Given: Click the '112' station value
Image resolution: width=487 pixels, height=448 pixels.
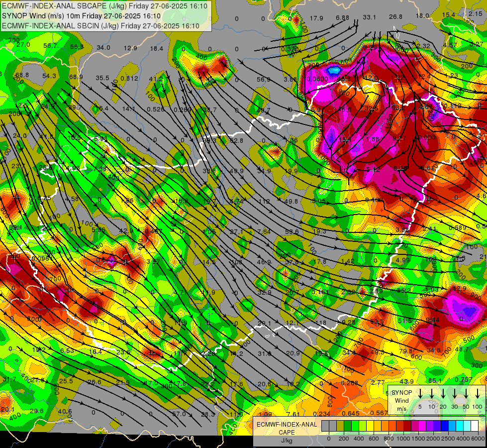Looking at the screenshot, I should (264, 202).
